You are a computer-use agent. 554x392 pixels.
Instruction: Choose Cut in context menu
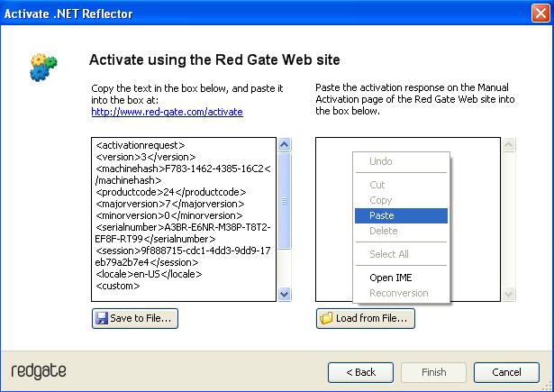(x=401, y=185)
